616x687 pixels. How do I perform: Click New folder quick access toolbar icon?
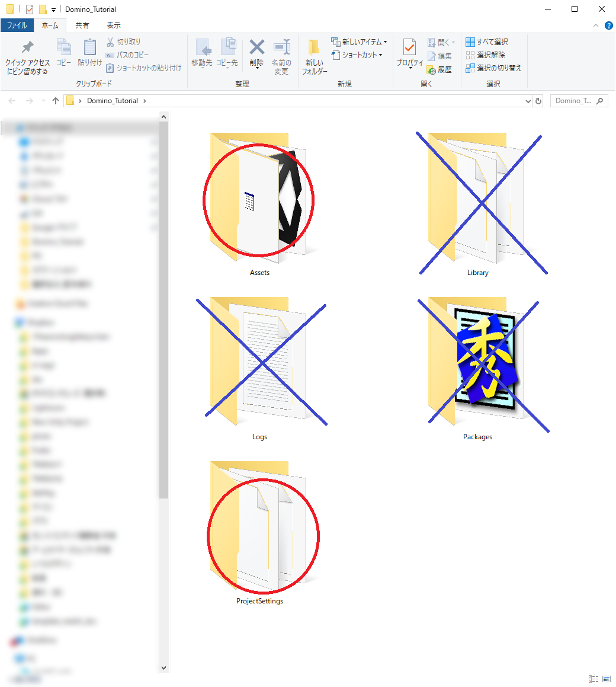pyautogui.click(x=43, y=9)
